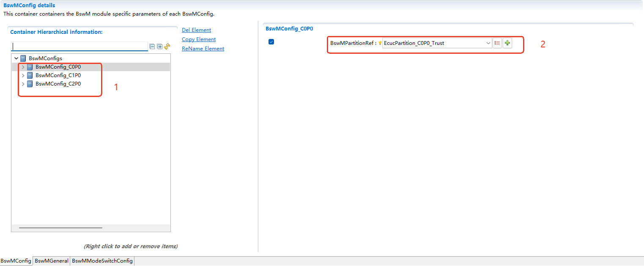Enable the checkbox under BswMConfig_C0P0 panel
This screenshot has height=266, width=644.
[271, 42]
